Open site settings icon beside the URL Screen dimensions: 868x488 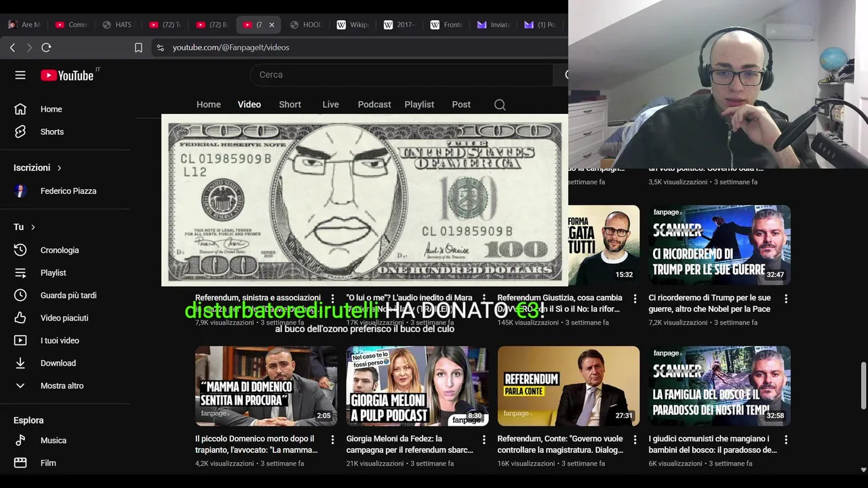pyautogui.click(x=160, y=47)
